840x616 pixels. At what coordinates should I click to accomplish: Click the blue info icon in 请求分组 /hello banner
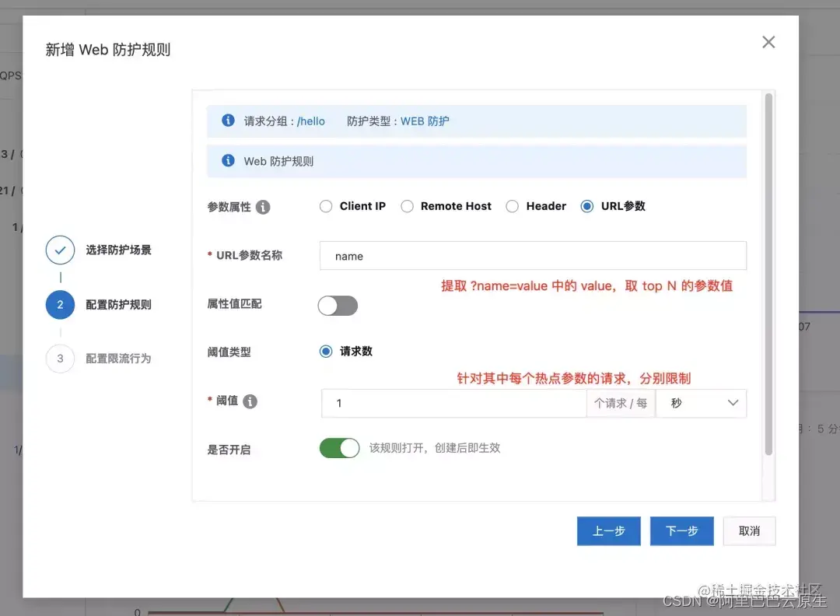[228, 121]
